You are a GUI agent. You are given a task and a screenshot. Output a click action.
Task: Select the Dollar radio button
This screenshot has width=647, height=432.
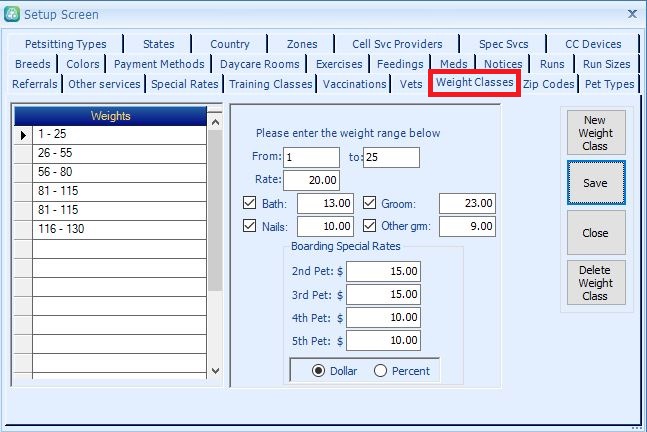(x=318, y=370)
